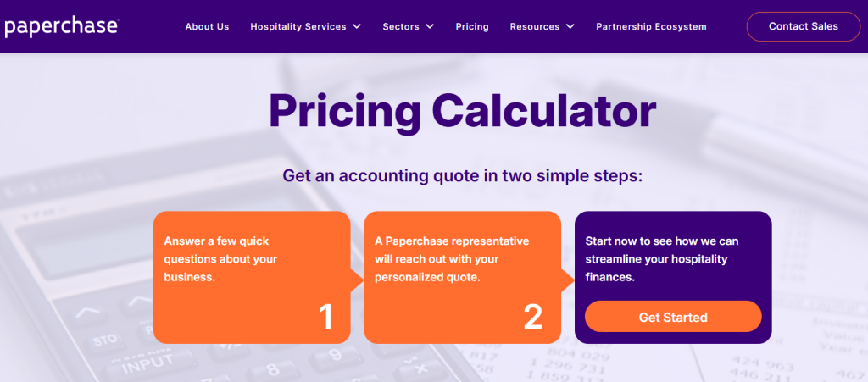Expand the Resources dropdown chevron

pos(570,26)
